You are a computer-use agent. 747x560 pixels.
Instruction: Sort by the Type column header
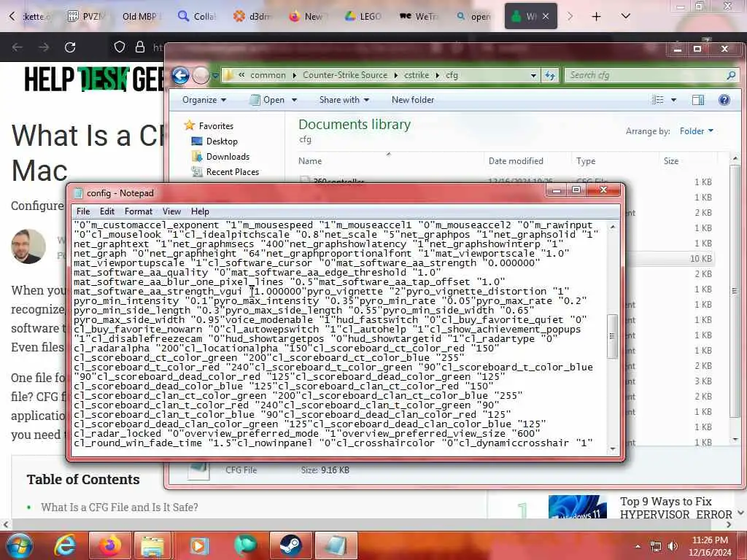coord(586,161)
